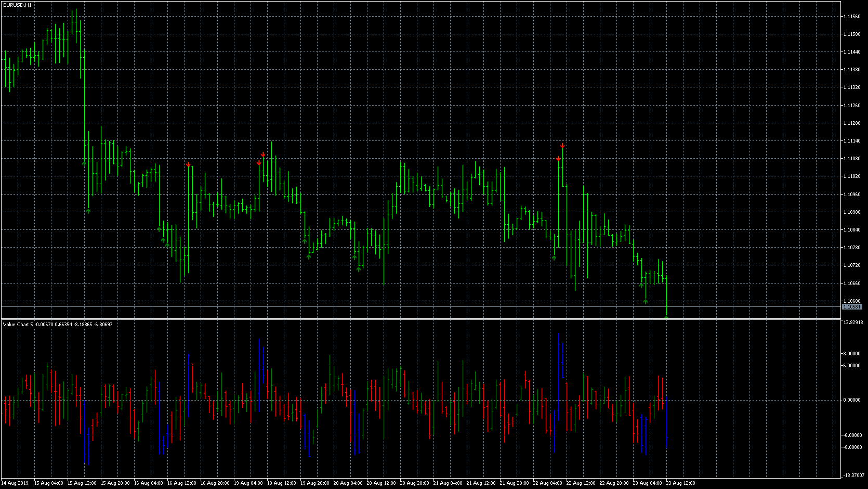Click price scale value 1.10660
The image size is (868, 489).
click(x=852, y=284)
